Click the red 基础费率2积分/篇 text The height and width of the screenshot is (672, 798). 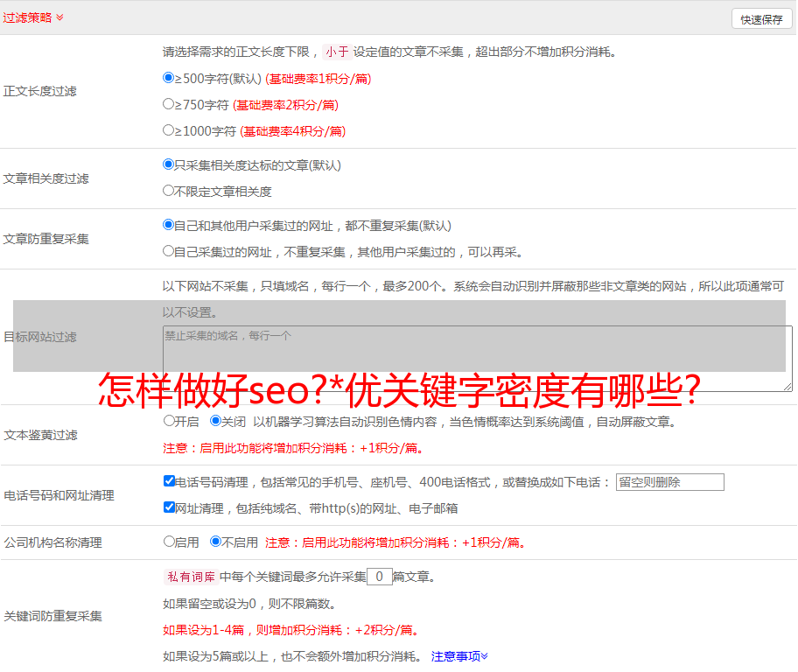tap(285, 105)
